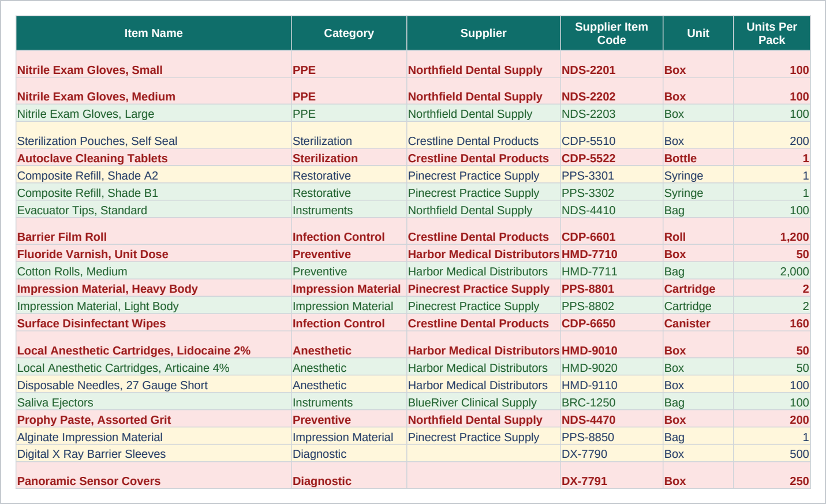Click Prophy Paste, Assorted Grit

tap(154, 420)
